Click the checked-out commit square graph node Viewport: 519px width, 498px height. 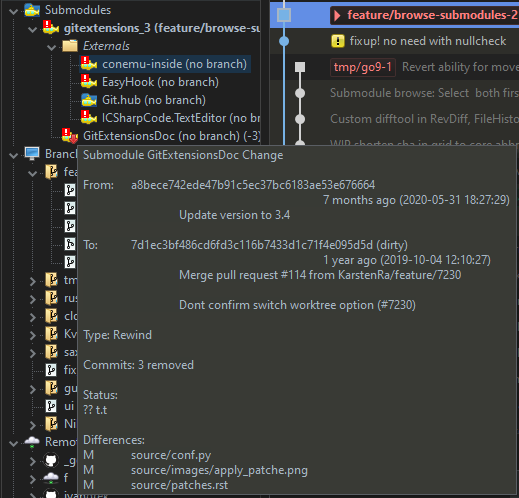(x=284, y=15)
